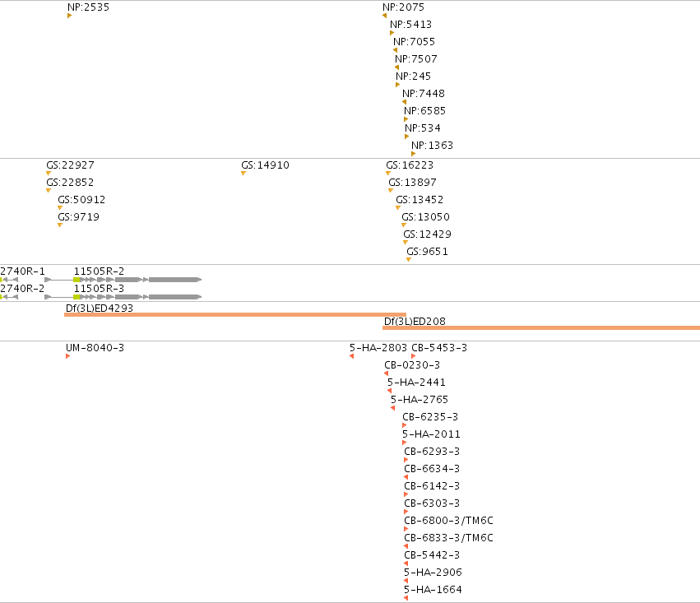Click the arrow marker below NP:534
This screenshot has width=700, height=603.
coord(406,137)
